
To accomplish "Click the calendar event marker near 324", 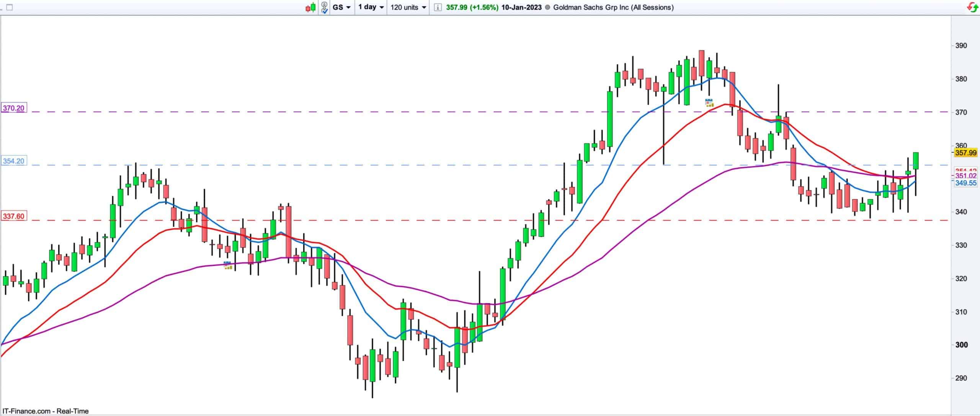I will (227, 265).
